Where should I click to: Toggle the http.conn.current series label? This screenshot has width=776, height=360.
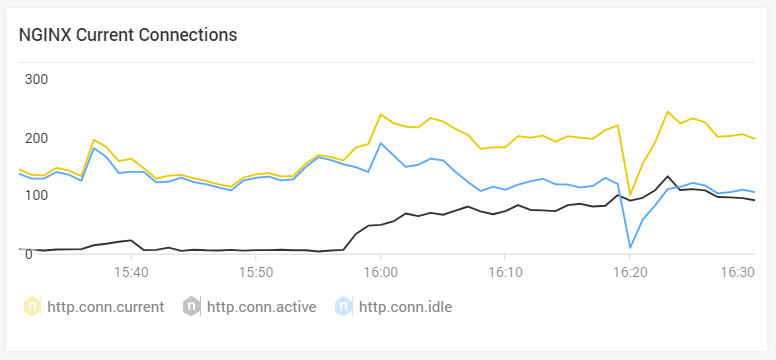point(105,307)
